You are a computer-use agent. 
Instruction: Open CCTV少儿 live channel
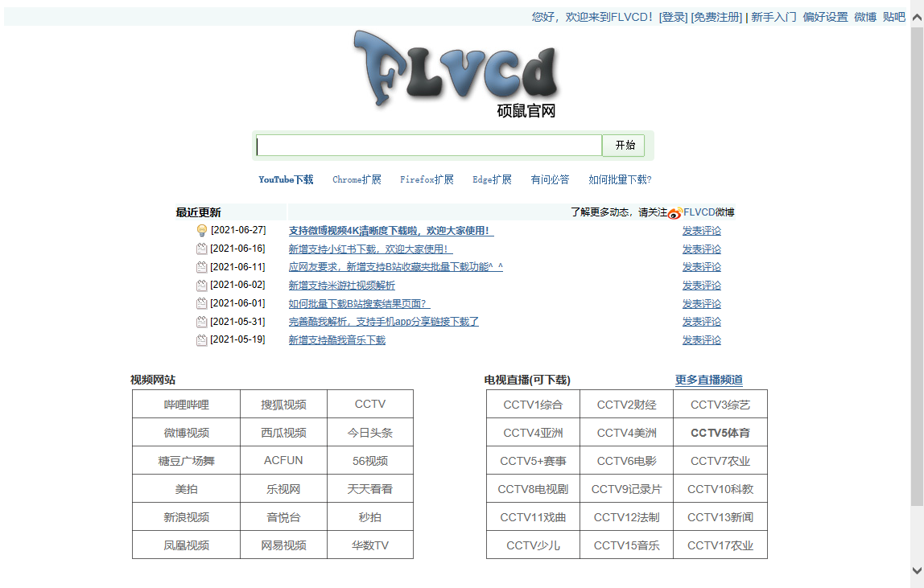tap(534, 545)
